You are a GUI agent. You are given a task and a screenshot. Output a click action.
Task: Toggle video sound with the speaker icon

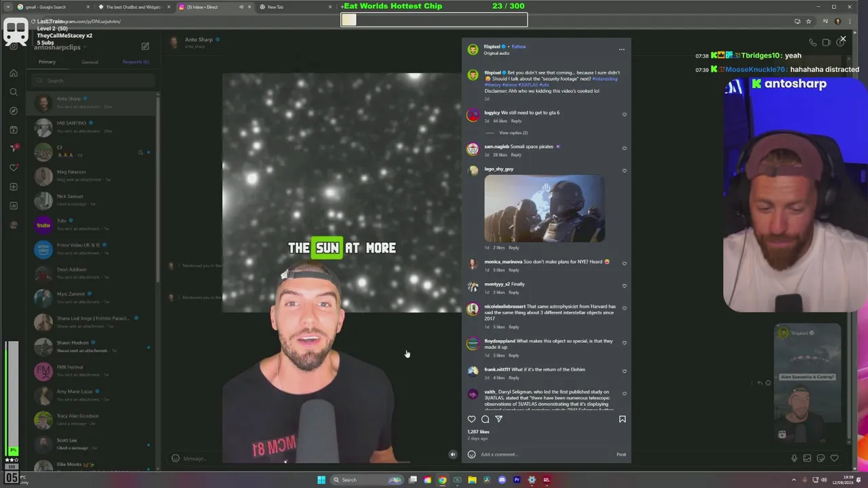[453, 454]
